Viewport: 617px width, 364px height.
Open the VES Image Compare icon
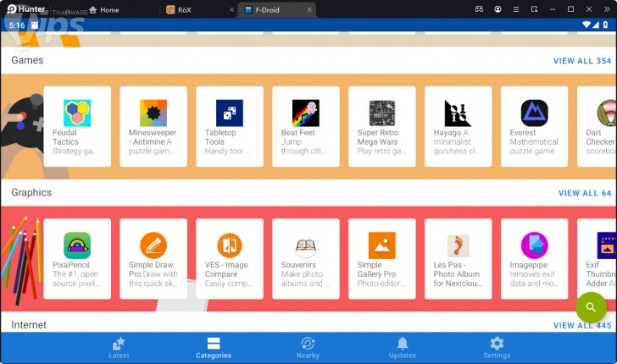(230, 245)
